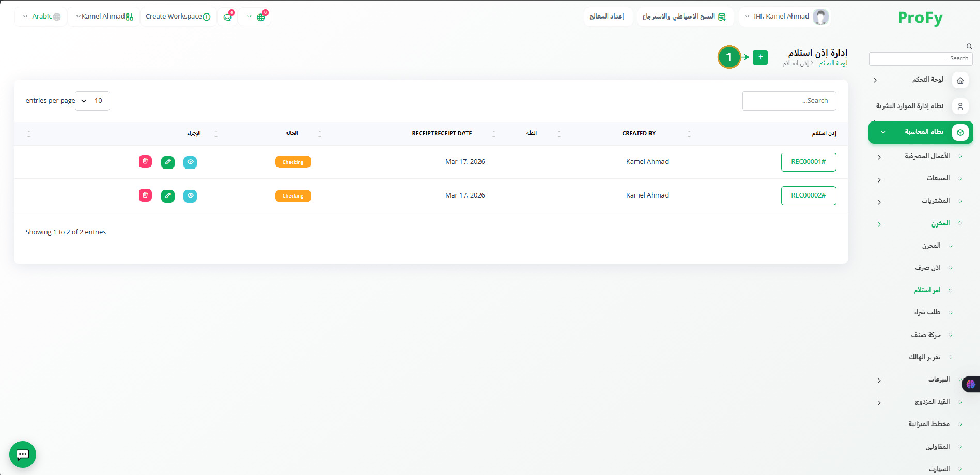Click the accounting system cube icon
This screenshot has width=980, height=475.
click(x=960, y=132)
